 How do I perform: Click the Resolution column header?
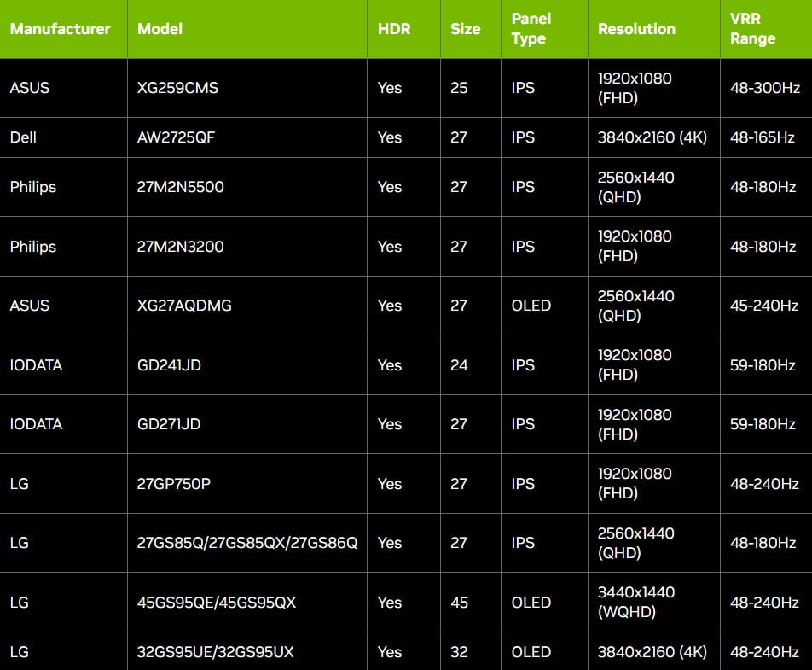tap(636, 29)
